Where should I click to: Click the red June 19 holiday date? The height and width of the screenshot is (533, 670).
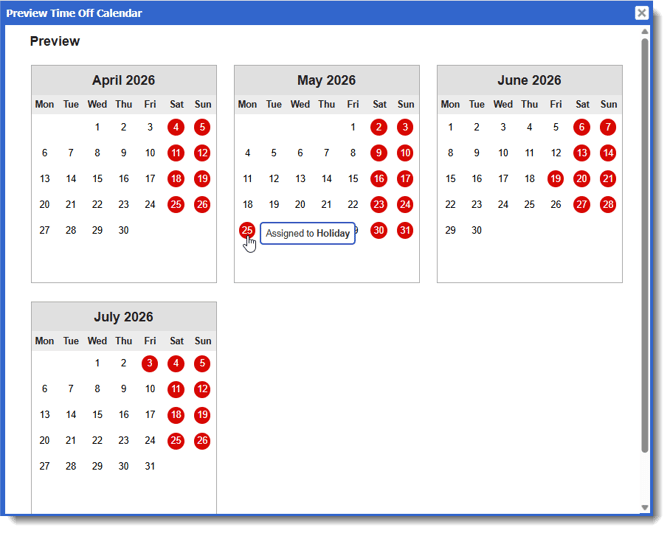[x=556, y=179]
